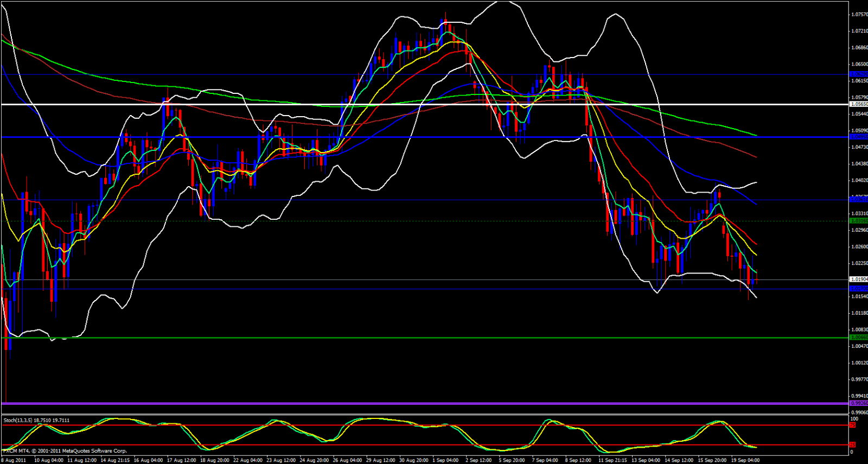Click the 1.0757 price scale value
Viewport: 868px width, 464px height.
click(x=858, y=15)
